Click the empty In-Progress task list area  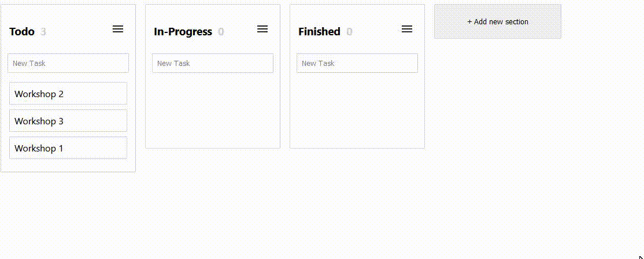click(213, 110)
